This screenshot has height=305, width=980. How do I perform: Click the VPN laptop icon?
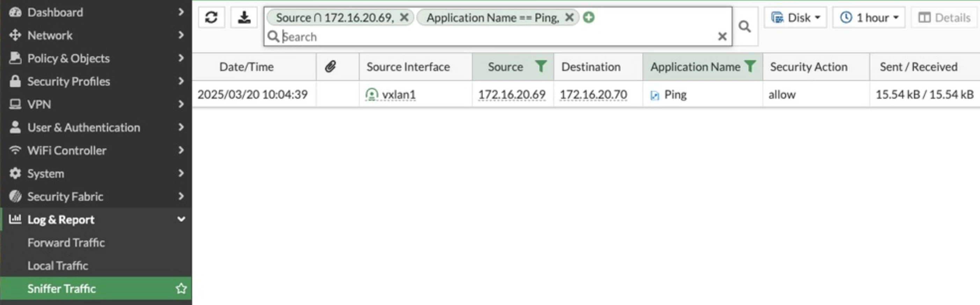coord(15,104)
